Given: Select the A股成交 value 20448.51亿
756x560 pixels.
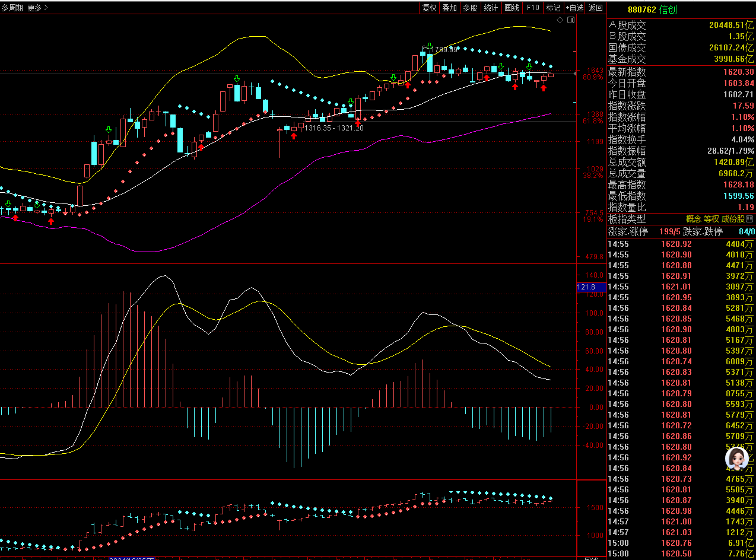Looking at the screenshot, I should coord(732,26).
